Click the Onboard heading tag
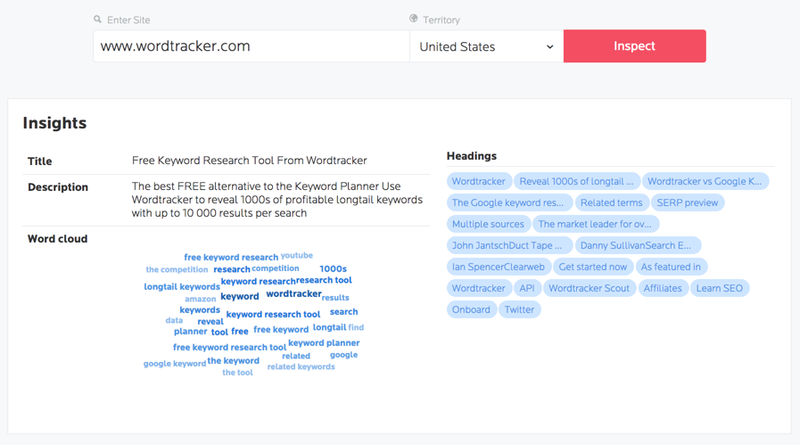The image size is (800, 445). [471, 310]
